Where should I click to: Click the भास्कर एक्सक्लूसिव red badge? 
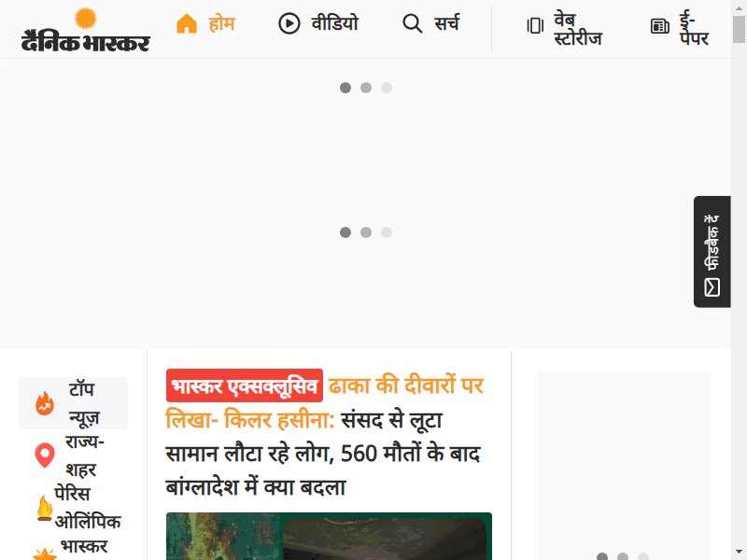245,385
